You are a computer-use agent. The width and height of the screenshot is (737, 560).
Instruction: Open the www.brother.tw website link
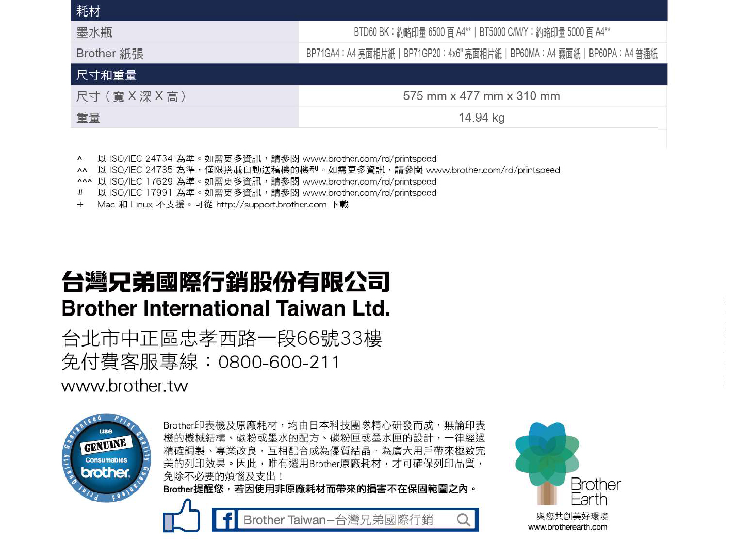tap(125, 386)
